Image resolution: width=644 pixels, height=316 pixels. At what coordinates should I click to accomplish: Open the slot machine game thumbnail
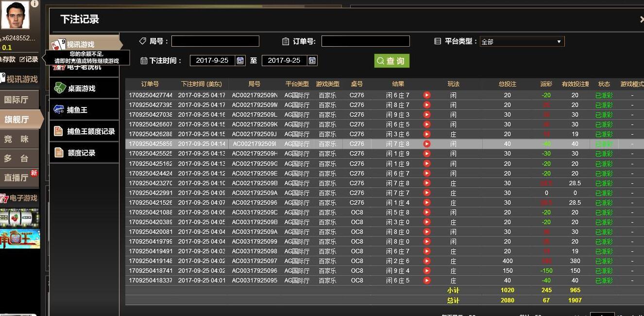click(x=19, y=218)
